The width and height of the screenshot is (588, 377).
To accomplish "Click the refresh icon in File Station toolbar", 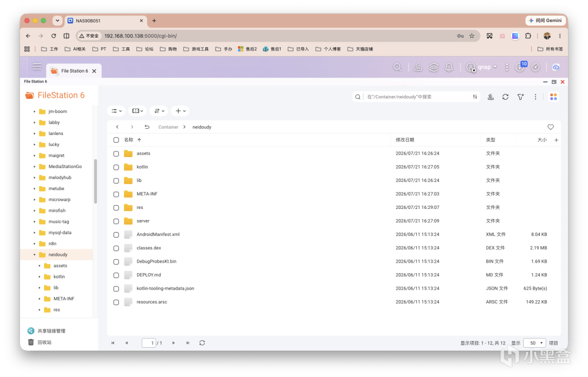I will tap(505, 97).
